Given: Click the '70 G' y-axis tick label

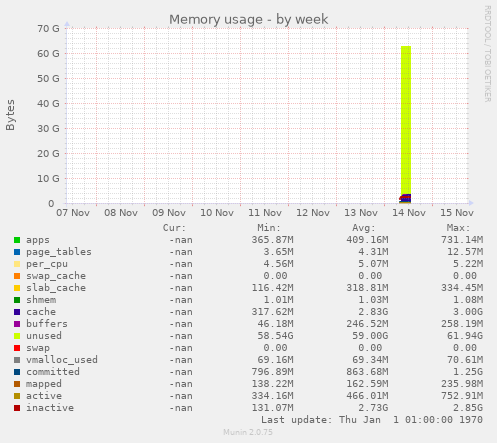Looking at the screenshot, I should pyautogui.click(x=48, y=29).
